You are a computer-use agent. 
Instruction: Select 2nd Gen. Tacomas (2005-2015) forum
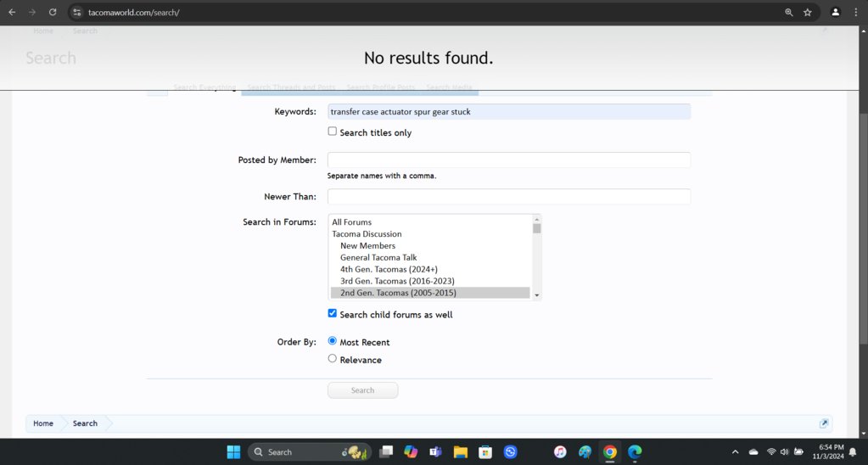click(430, 293)
